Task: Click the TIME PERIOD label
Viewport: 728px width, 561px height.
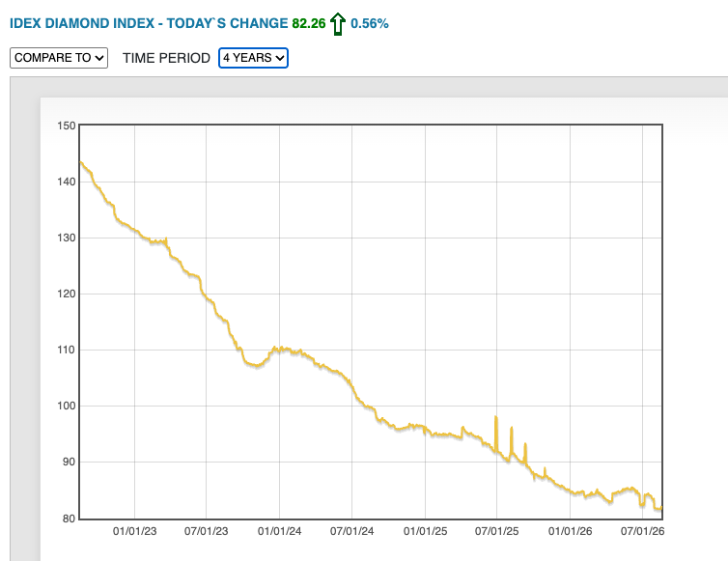Action: (166, 58)
